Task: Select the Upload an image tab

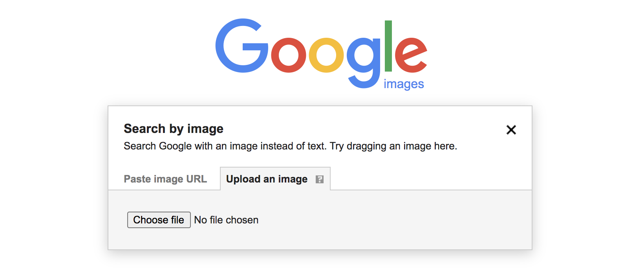Action: [x=267, y=179]
